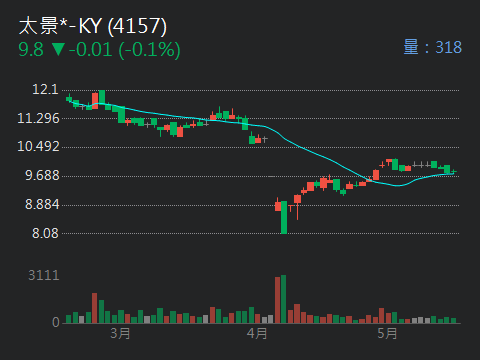Click the tallest green volume bar

[283, 299]
